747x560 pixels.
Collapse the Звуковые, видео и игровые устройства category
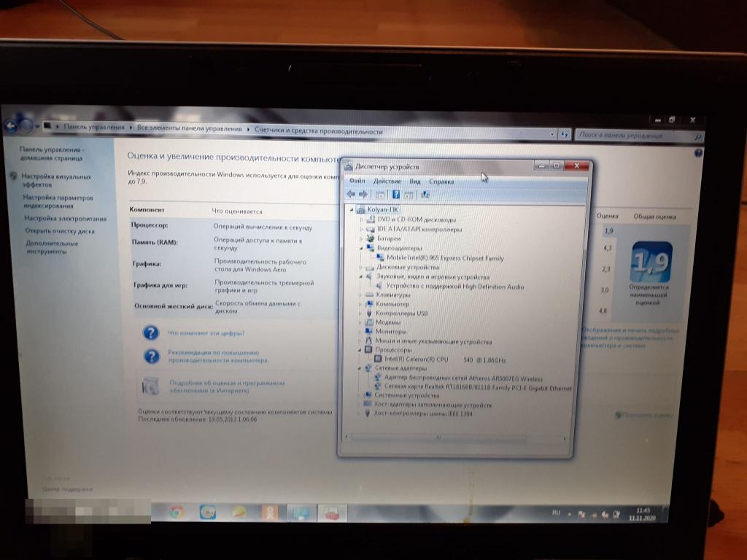pyautogui.click(x=360, y=276)
